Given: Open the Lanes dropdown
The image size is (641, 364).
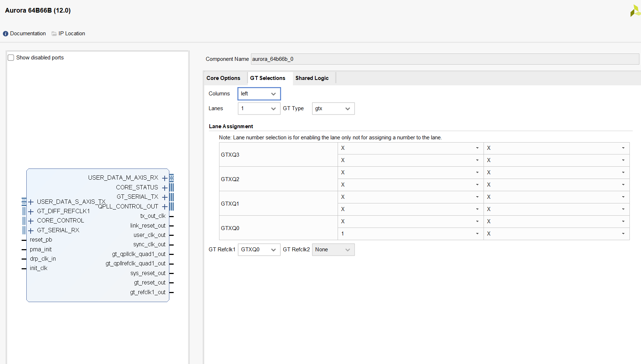Looking at the screenshot, I should (x=259, y=108).
